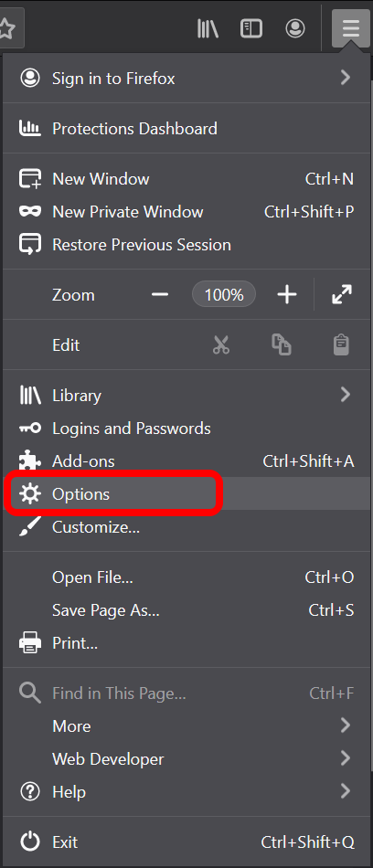Expand the Sign in to Firefox submenu

pos(186,78)
